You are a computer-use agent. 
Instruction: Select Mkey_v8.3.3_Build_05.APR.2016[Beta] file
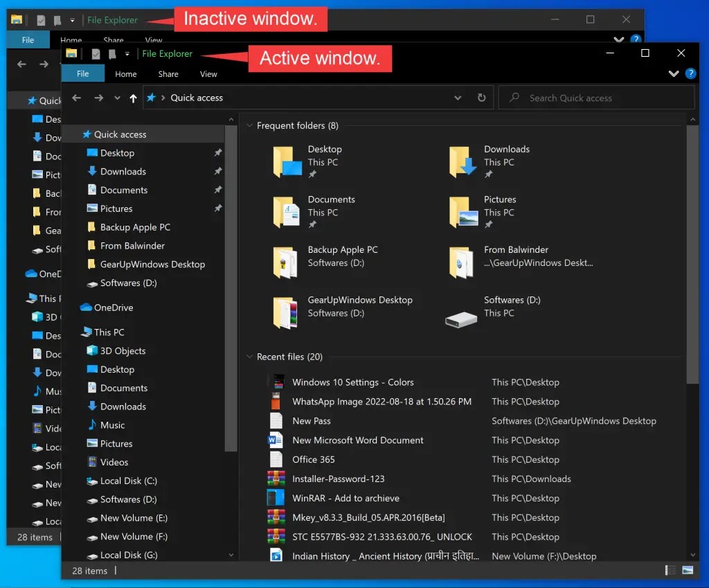tap(368, 517)
